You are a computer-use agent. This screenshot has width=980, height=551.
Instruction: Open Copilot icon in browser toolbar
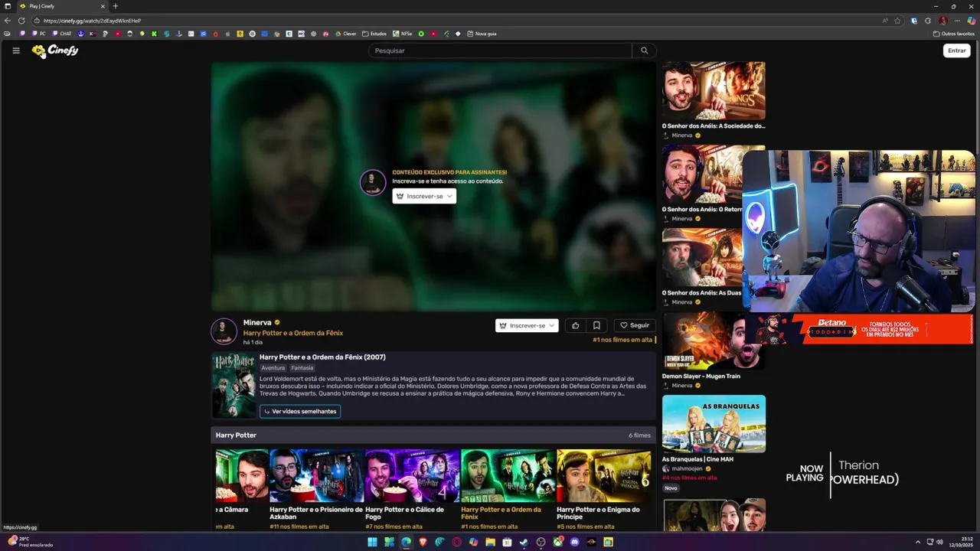[971, 21]
